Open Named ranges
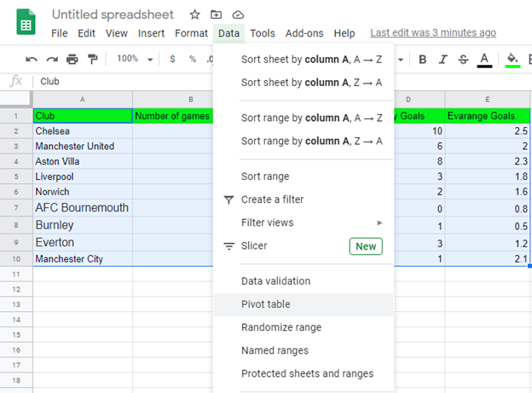Image resolution: width=532 pixels, height=393 pixels. (304, 350)
